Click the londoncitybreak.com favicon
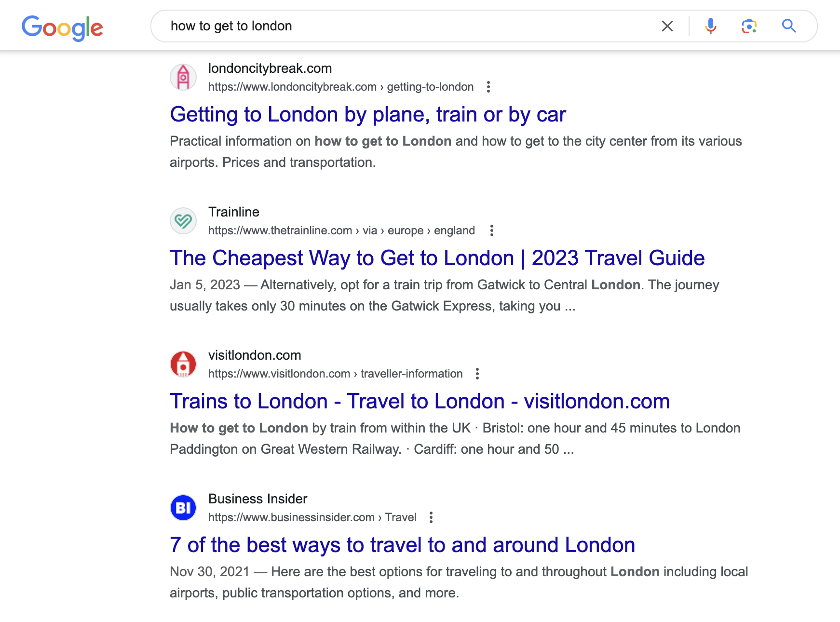 click(183, 77)
